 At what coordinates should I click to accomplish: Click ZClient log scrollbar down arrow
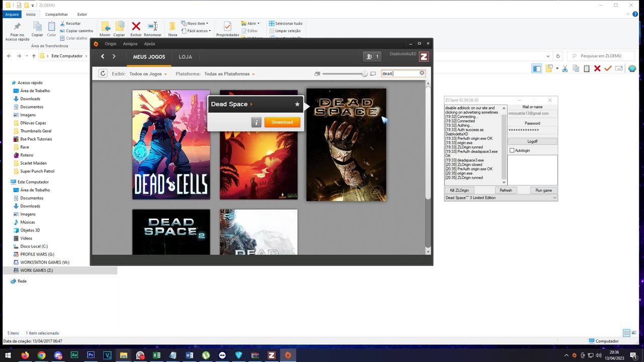click(x=504, y=183)
